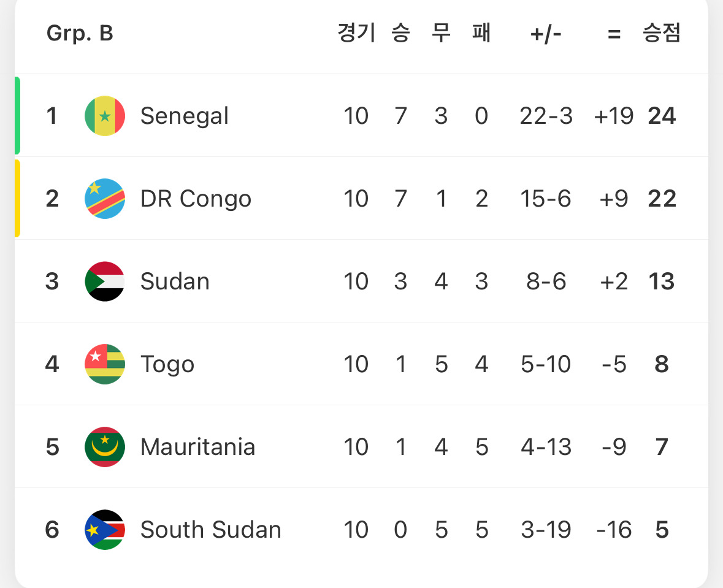Open the Senegal team page
Image resolution: width=723 pixels, height=588 pixels.
(x=185, y=116)
